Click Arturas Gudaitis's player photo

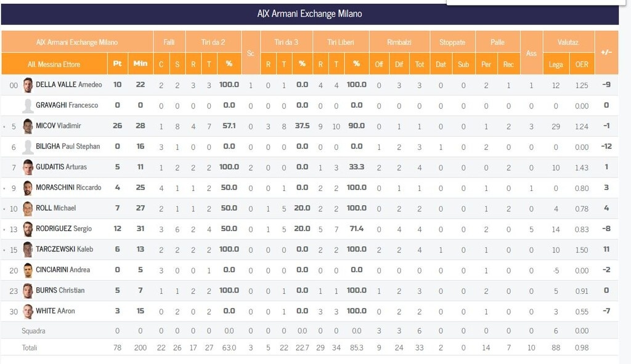(x=28, y=167)
